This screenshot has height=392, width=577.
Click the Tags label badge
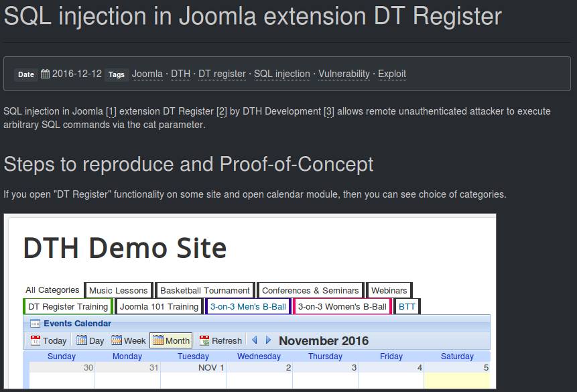pos(117,74)
